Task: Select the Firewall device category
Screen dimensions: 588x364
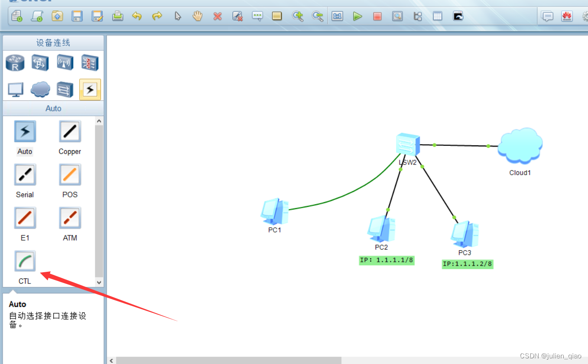Action: [x=90, y=63]
